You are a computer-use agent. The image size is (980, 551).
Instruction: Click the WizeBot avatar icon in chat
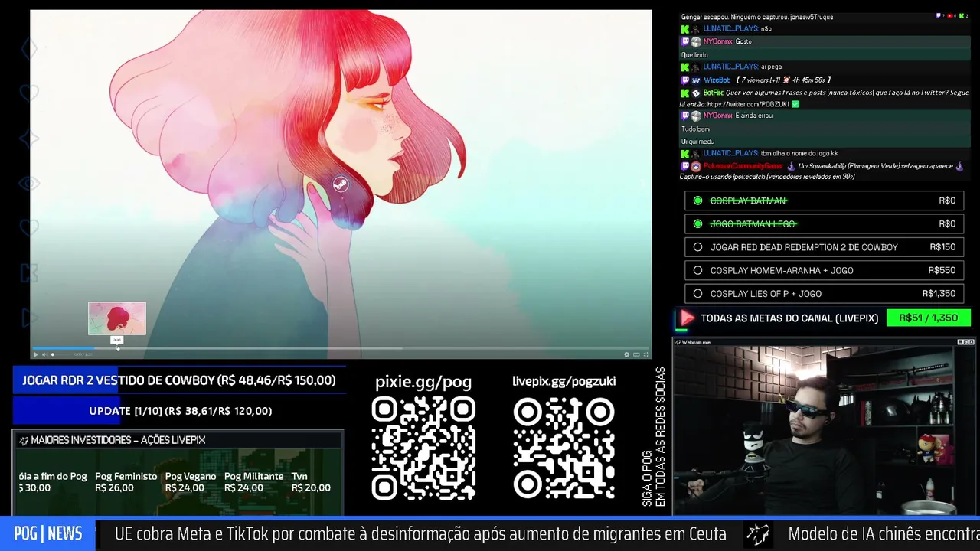click(x=696, y=80)
